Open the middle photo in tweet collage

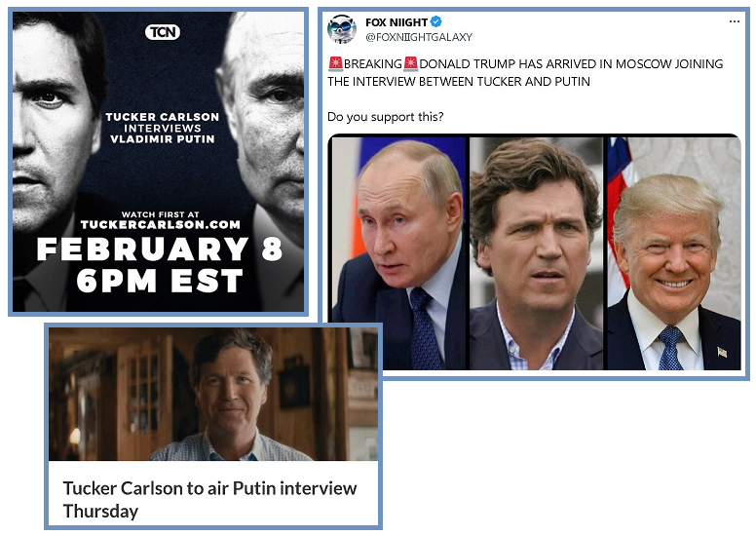536,253
